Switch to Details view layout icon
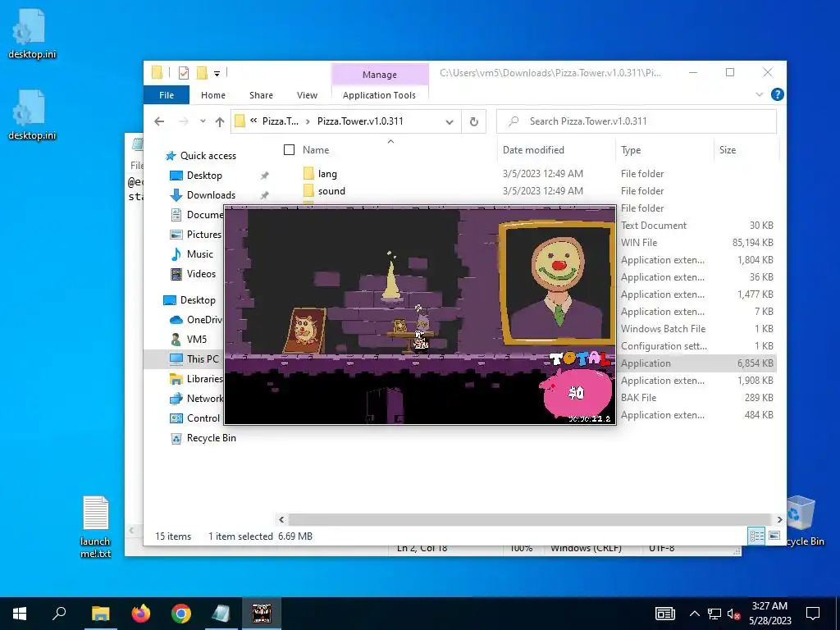Screen dimensions: 840x630 [x=756, y=536]
